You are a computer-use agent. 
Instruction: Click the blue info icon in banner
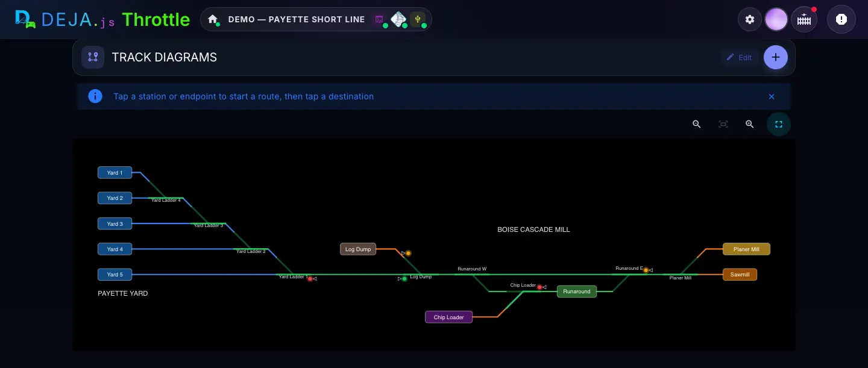click(95, 96)
